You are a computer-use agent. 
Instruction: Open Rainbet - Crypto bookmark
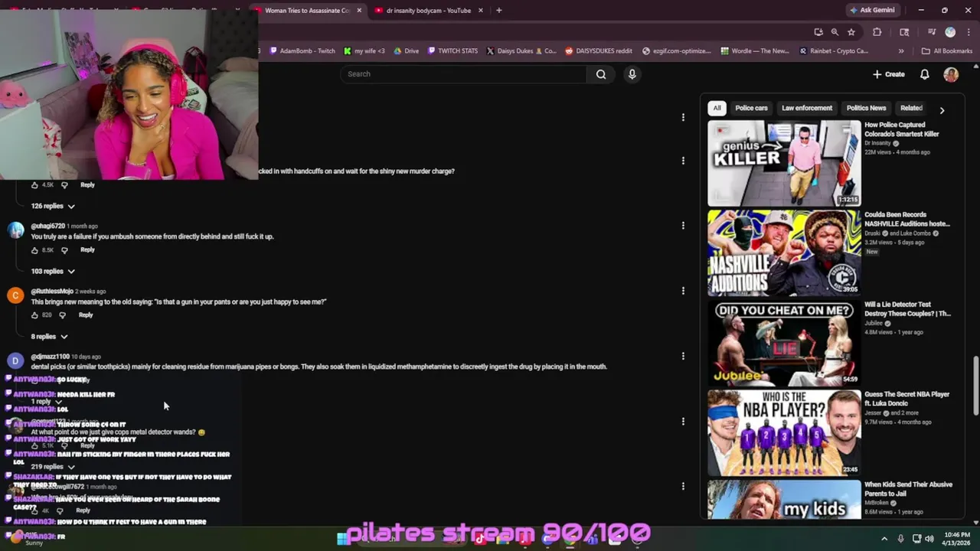point(834,51)
